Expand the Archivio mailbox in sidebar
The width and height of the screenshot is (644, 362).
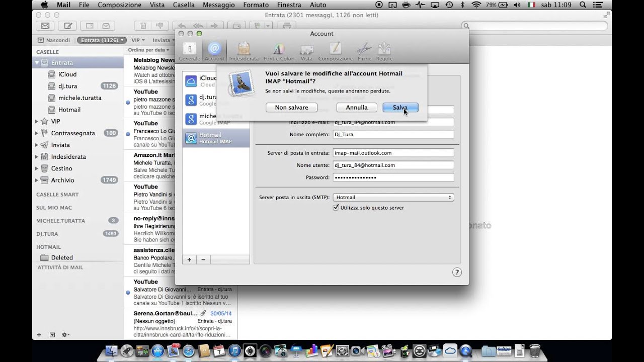(x=37, y=180)
